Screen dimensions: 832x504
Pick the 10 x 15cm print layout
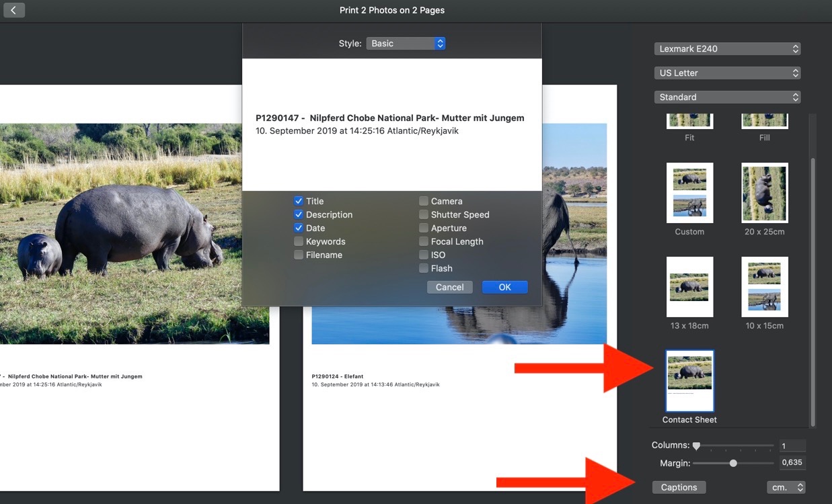764,287
